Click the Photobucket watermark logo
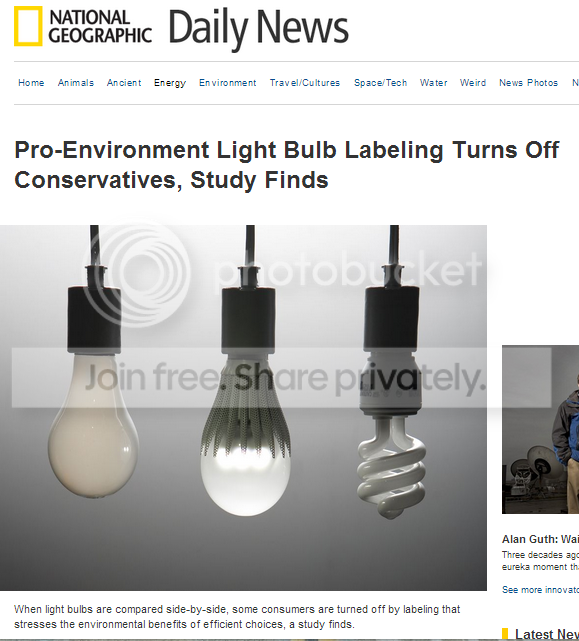579x641 pixels. pyautogui.click(x=282, y=272)
